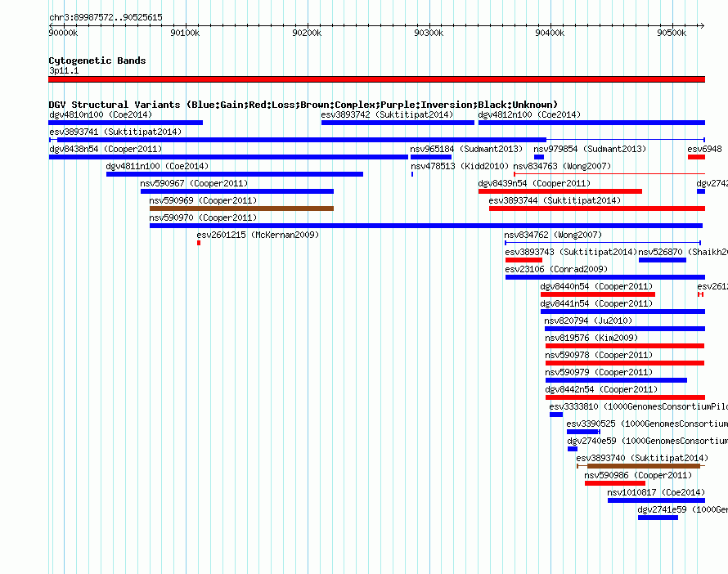Click nsv590970 (Cooper2011) label
Screen dimensions: 728x574
pyautogui.click(x=203, y=217)
